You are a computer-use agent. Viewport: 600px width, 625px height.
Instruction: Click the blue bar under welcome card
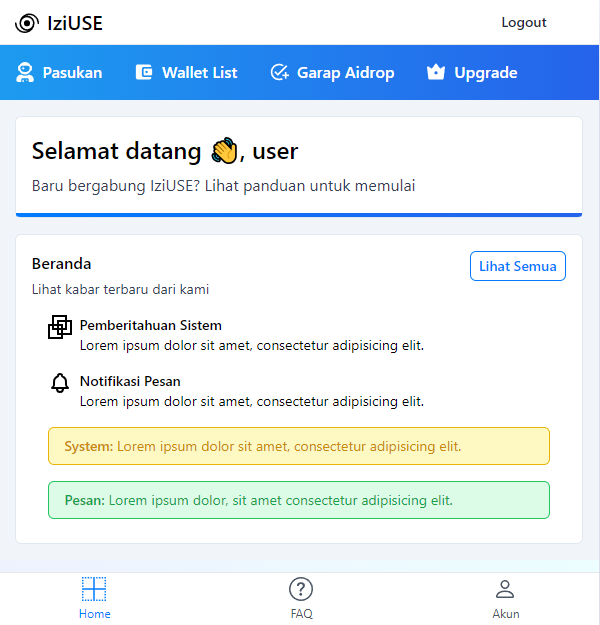point(299,214)
